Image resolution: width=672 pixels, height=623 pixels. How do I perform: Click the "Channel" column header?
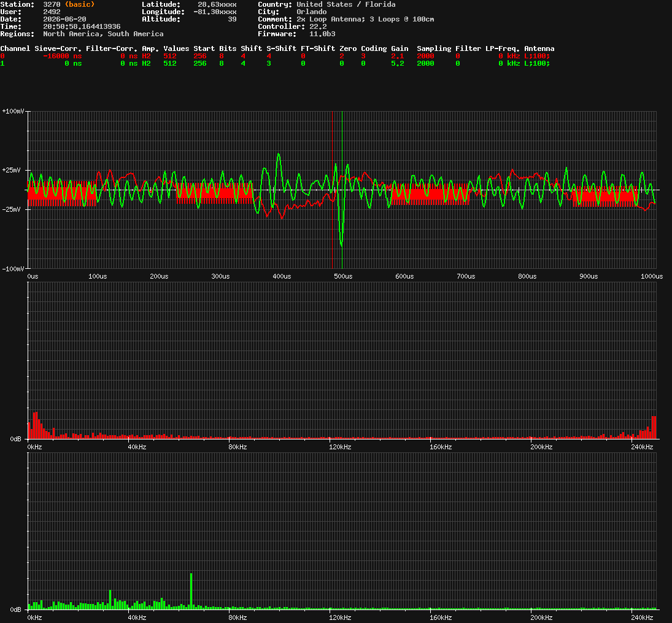point(15,48)
